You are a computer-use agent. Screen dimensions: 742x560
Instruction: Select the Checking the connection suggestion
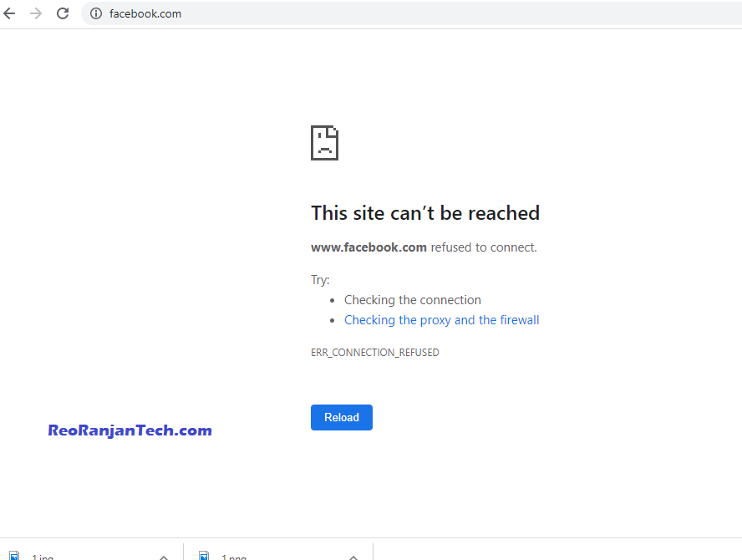click(x=413, y=300)
